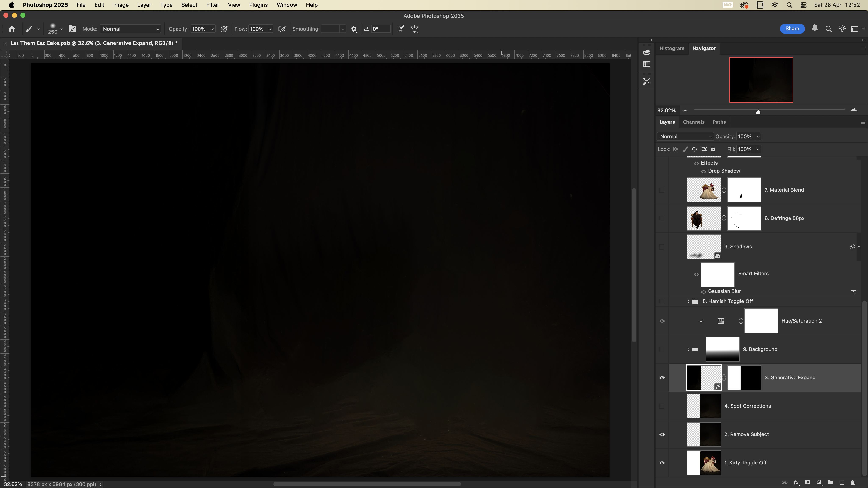Click the Navigator zoom slider handle
This screenshot has width=868, height=488.
[x=758, y=111]
